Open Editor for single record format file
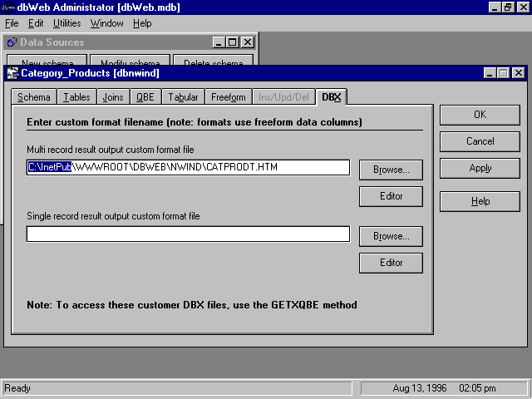Viewport: 532px width, 399px height. [391, 263]
